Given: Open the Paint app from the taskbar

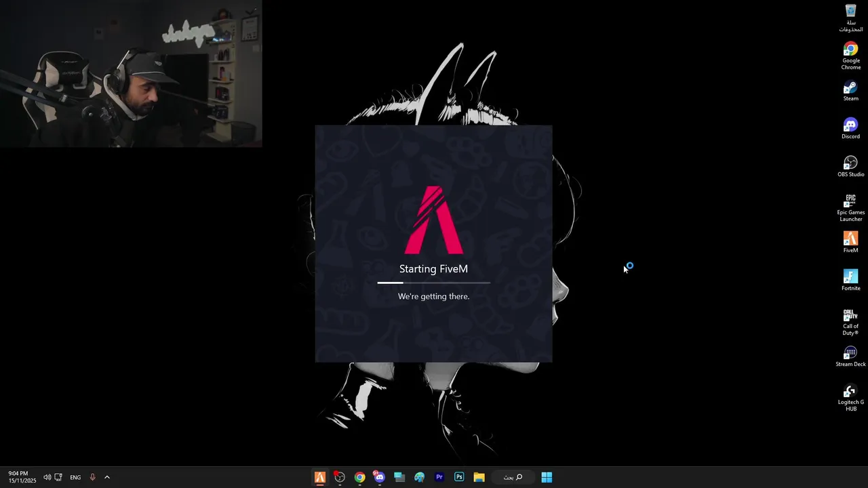Looking at the screenshot, I should click(x=419, y=477).
